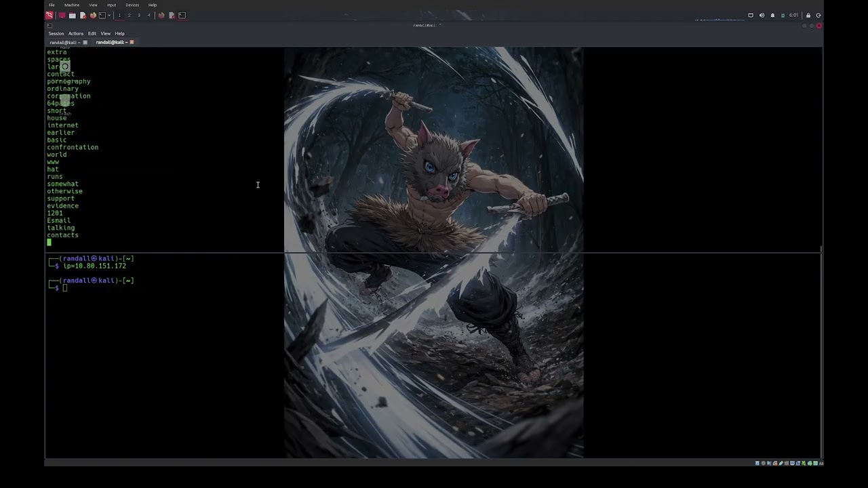Open the VirtualBox Help menu
This screenshot has width=868, height=488.
[153, 5]
